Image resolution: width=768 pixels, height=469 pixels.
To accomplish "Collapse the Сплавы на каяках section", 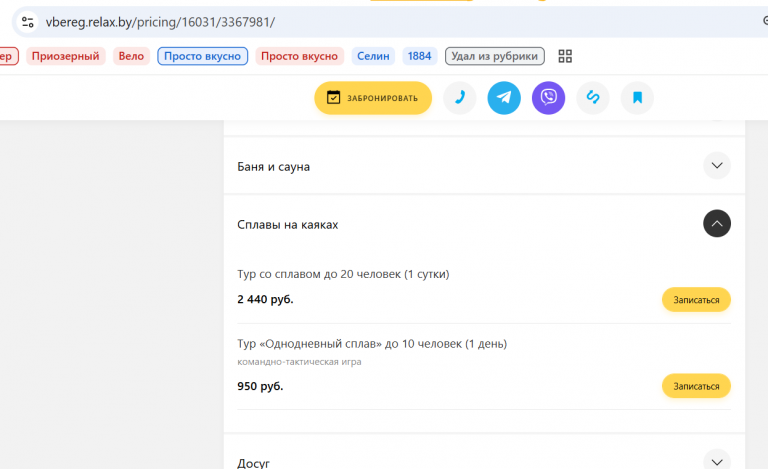I will (717, 223).
